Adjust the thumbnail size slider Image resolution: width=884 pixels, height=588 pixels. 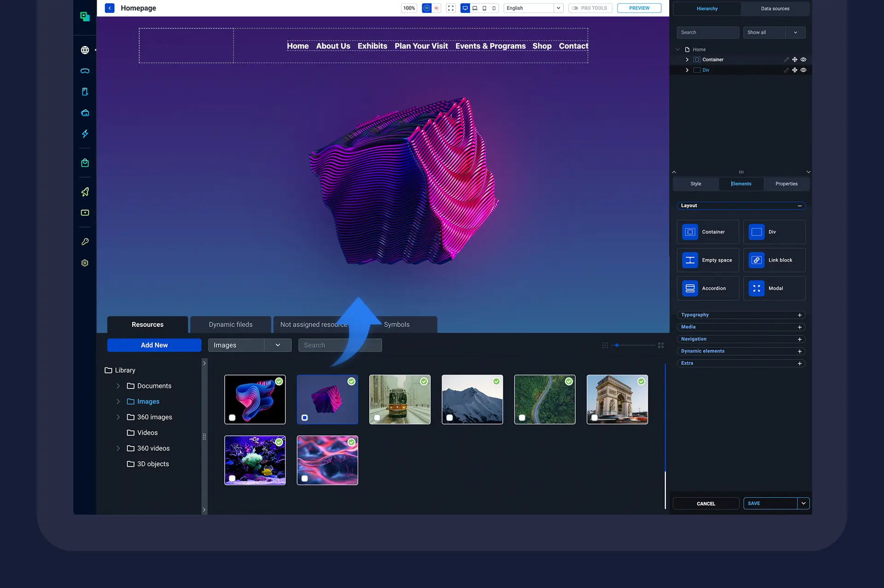[x=617, y=345]
